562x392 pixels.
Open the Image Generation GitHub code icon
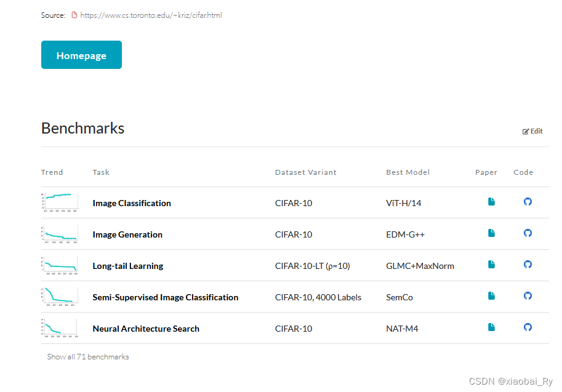[528, 233]
